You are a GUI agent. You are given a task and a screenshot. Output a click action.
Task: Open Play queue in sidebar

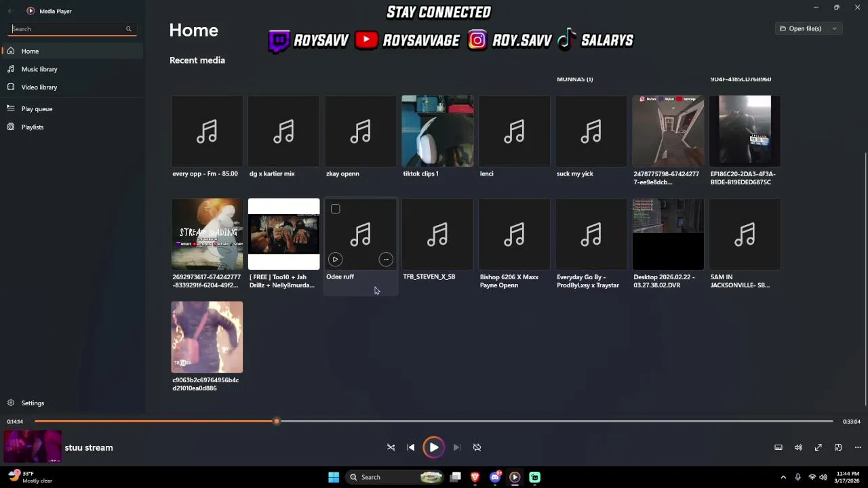(72, 108)
